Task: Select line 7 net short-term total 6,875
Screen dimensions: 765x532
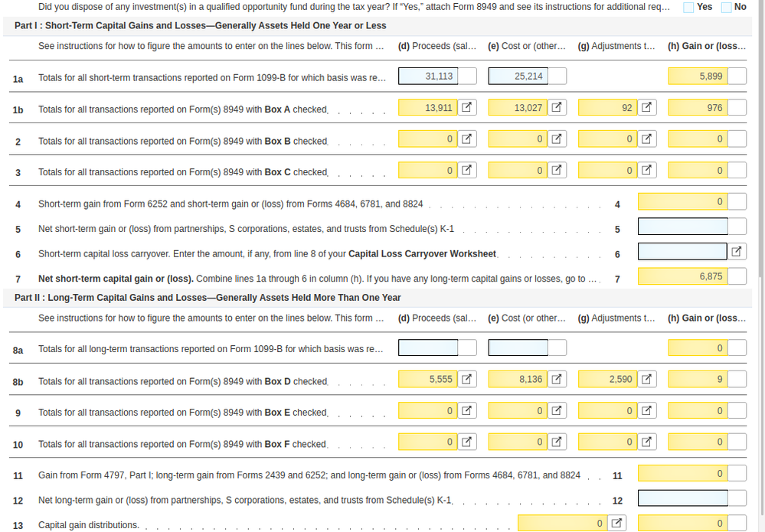Action: coord(682,277)
